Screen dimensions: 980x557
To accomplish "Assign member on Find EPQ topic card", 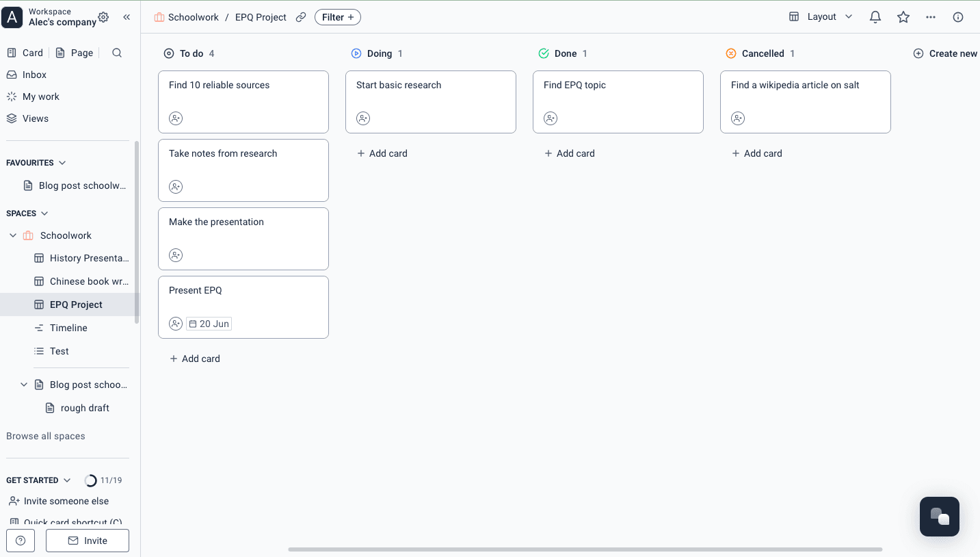I will click(x=551, y=118).
